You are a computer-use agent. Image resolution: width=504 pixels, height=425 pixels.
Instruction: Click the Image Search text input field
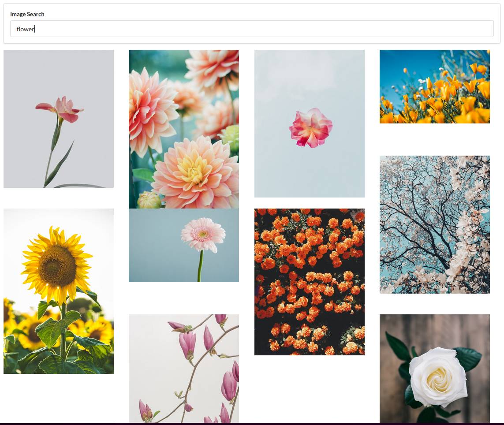[x=251, y=29]
